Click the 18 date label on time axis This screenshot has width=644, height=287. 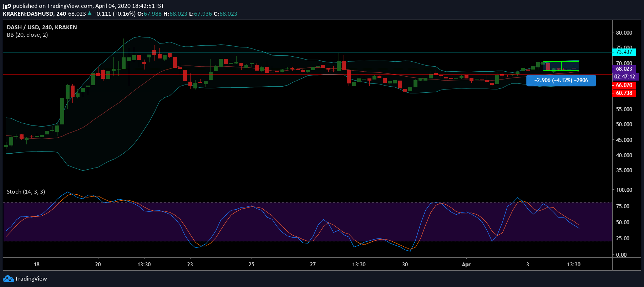(37, 265)
